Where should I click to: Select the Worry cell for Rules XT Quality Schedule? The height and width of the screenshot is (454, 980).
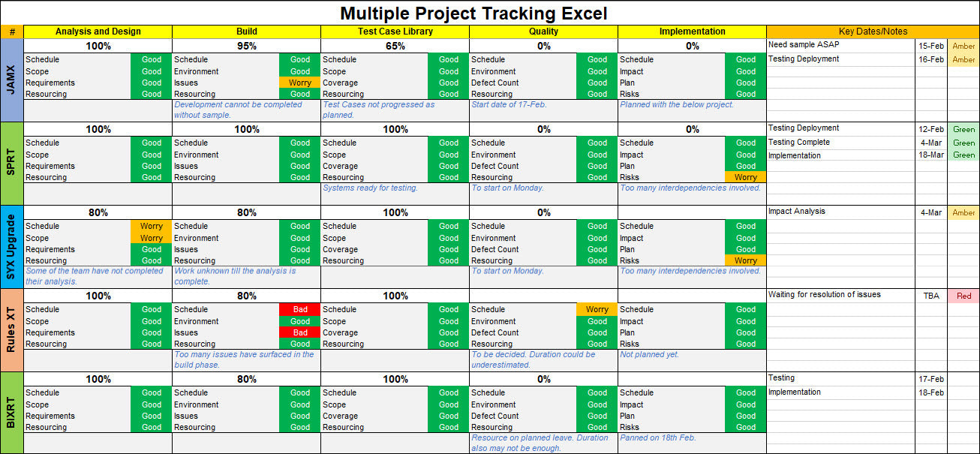point(597,309)
